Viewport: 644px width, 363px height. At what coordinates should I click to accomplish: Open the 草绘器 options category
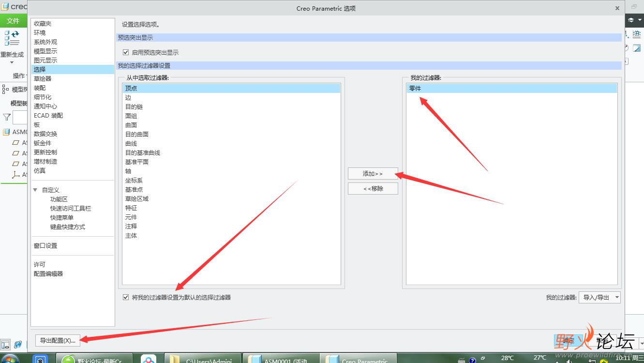(43, 78)
